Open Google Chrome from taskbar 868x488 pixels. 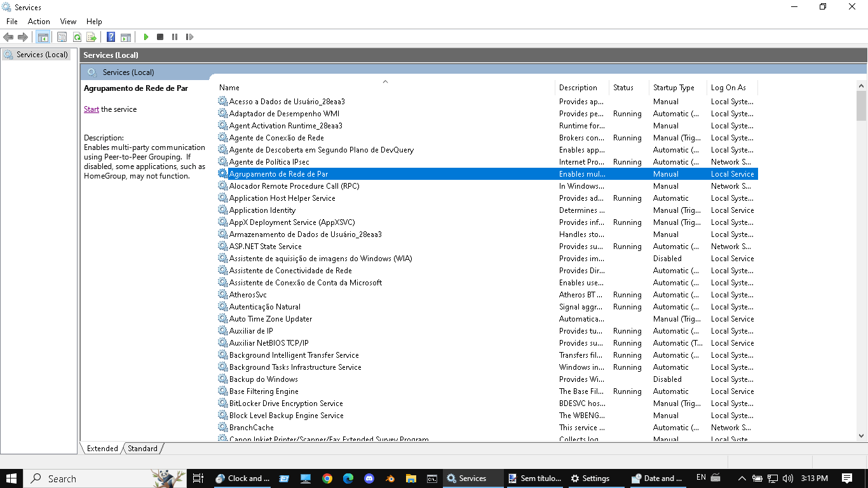327,478
